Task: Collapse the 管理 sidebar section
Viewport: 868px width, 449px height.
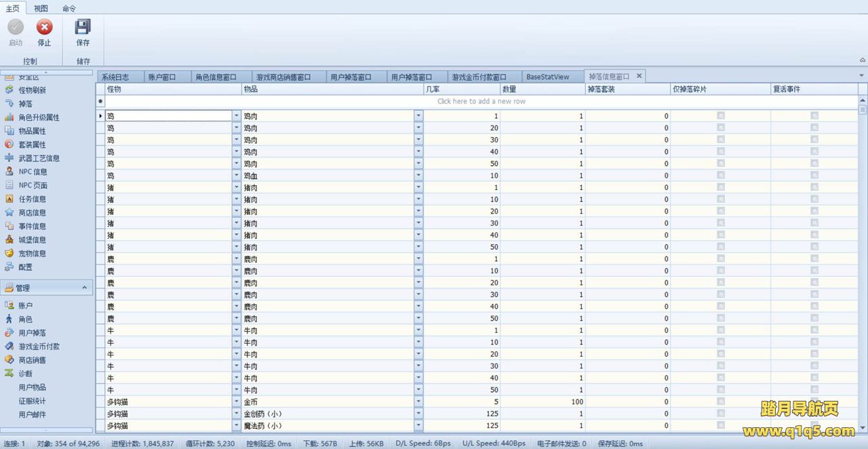Action: coord(85,288)
